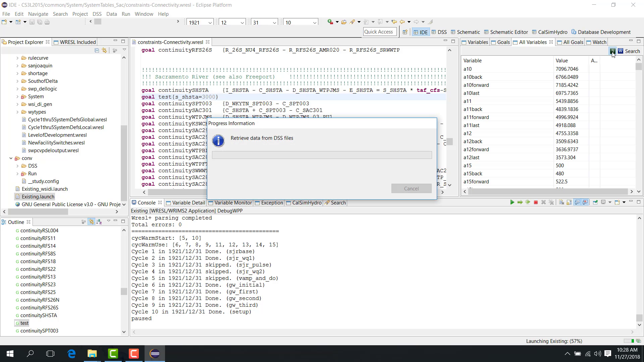Toggle the link-with-editor button in Outline panel
The height and width of the screenshot is (362, 644).
point(91,222)
